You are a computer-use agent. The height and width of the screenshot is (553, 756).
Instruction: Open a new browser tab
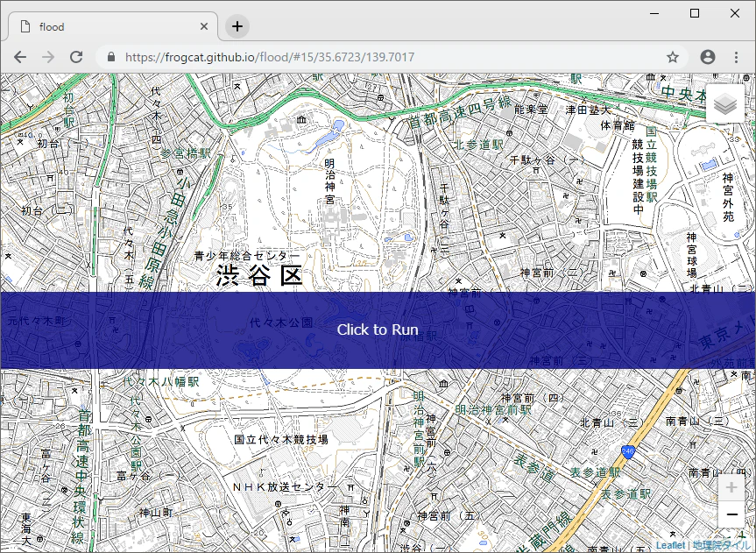point(237,26)
